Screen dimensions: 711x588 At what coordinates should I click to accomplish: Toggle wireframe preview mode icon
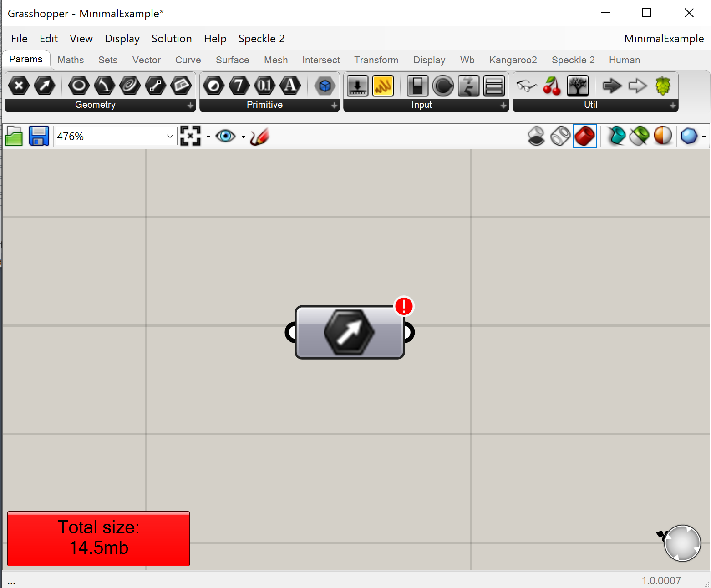click(560, 136)
